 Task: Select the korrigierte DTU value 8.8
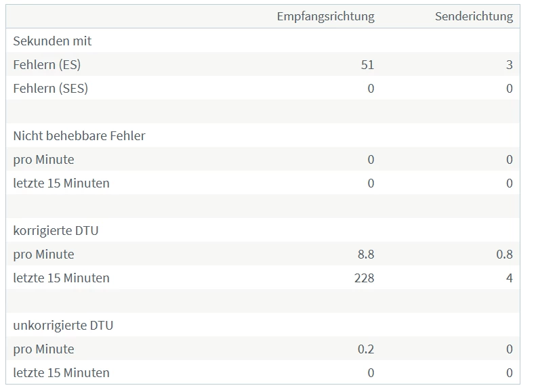[366, 255]
